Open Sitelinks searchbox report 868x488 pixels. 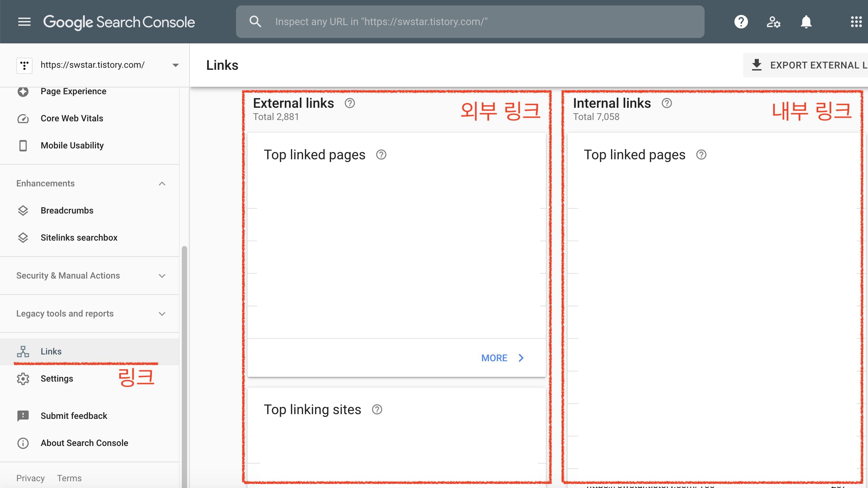79,237
